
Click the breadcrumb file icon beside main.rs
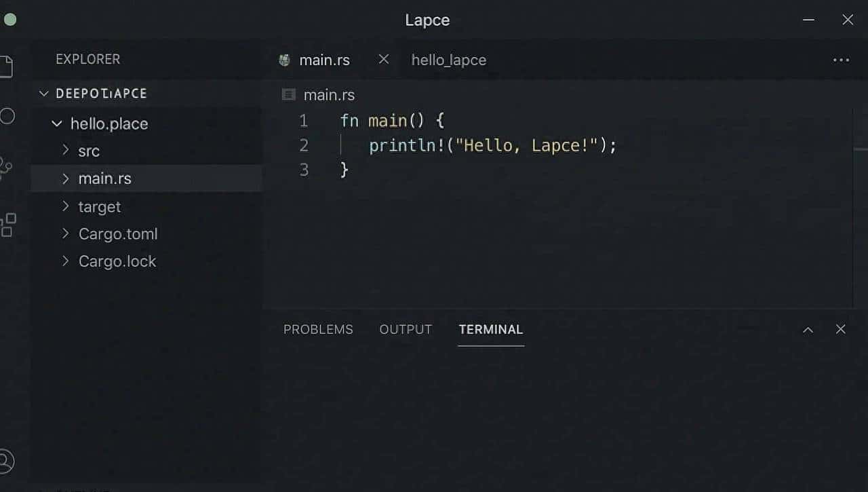coord(289,95)
